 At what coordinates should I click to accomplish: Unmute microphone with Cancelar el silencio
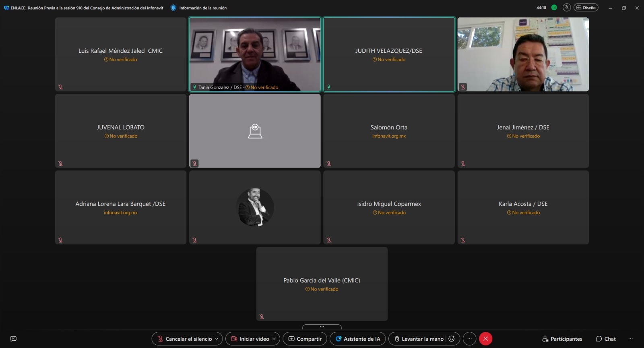point(184,339)
